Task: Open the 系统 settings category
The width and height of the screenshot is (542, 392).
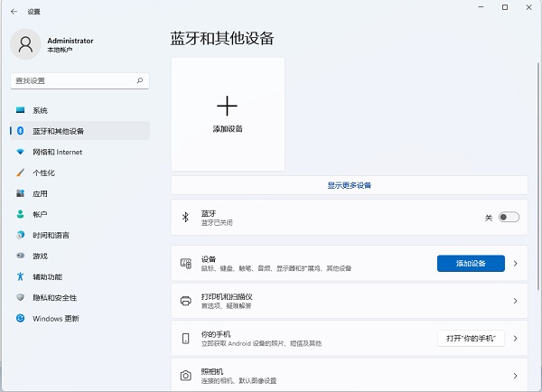Action: coord(79,110)
